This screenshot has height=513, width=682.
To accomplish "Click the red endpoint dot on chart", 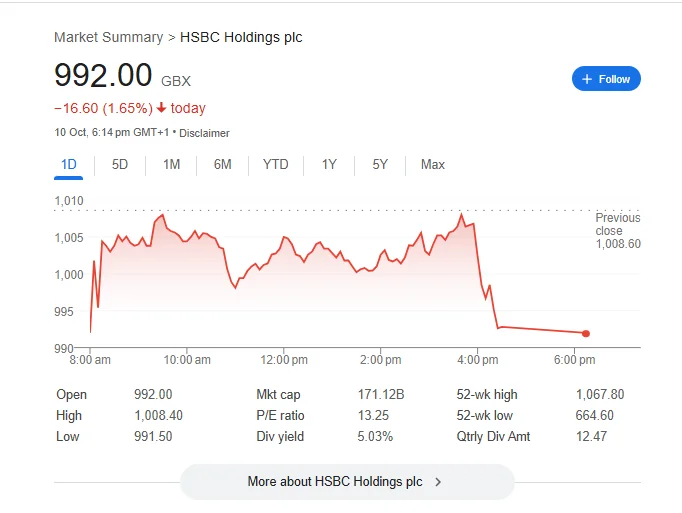I will [x=586, y=333].
